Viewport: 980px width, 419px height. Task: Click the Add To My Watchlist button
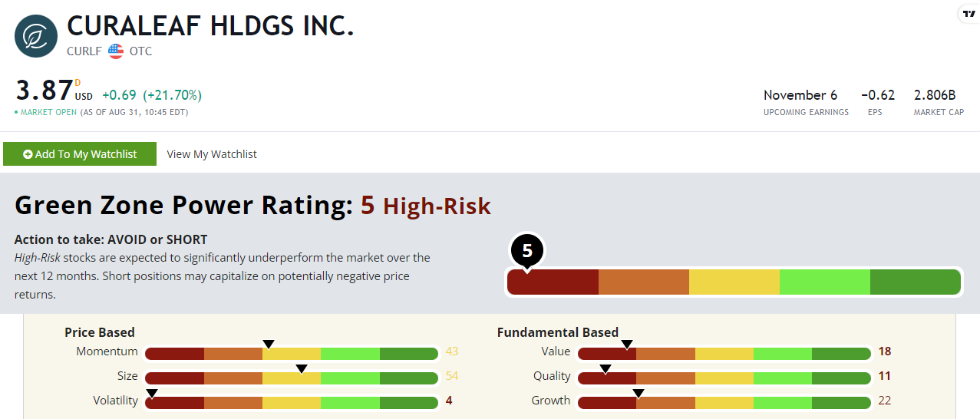pyautogui.click(x=80, y=154)
